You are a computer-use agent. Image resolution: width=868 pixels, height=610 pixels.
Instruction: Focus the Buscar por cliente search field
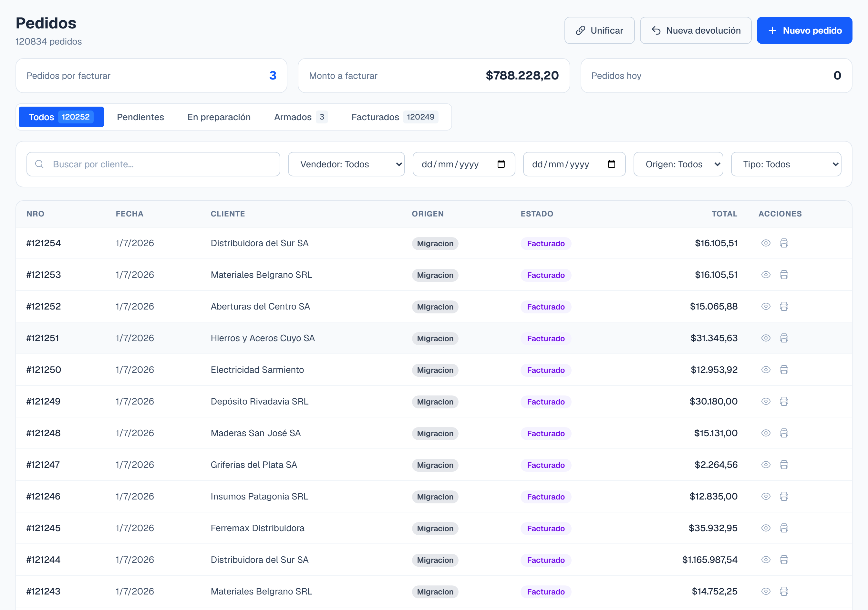(x=153, y=164)
